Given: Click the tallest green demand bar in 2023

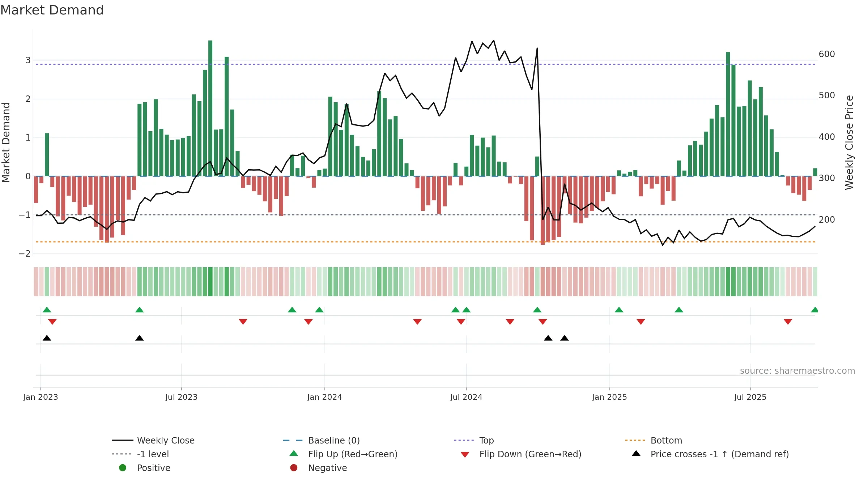Looking at the screenshot, I should coord(210,108).
